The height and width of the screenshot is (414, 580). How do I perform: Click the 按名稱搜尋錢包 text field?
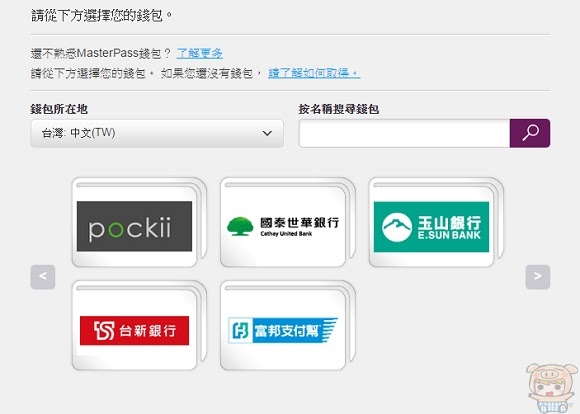pyautogui.click(x=404, y=133)
